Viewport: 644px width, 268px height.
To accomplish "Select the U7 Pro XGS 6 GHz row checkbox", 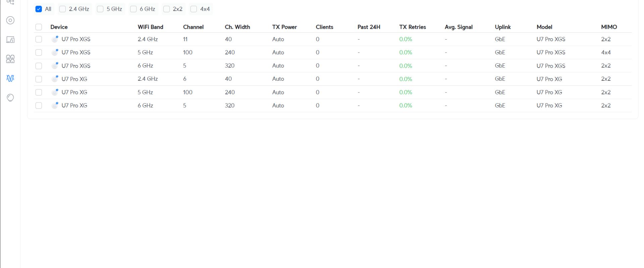I will tap(39, 66).
